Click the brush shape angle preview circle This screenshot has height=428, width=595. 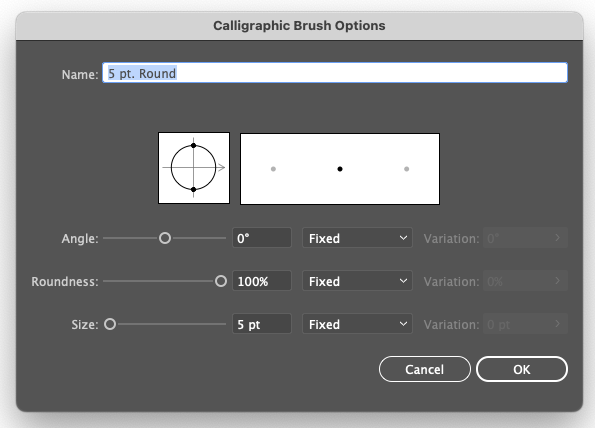pos(194,167)
